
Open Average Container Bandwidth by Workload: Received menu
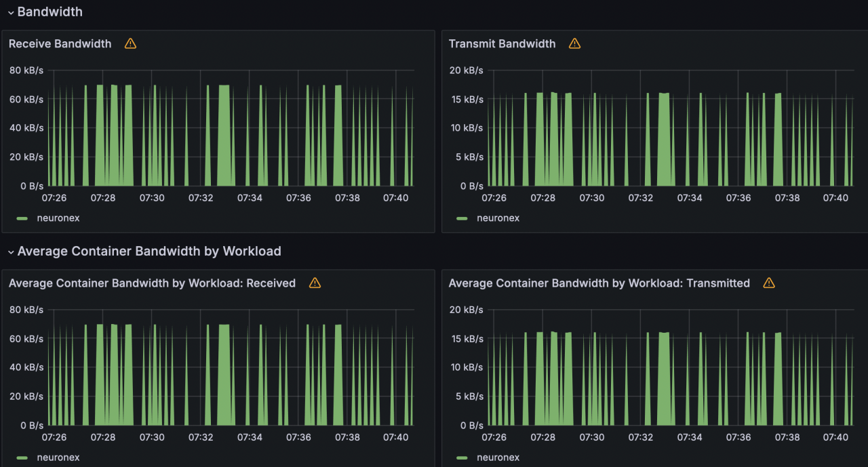point(152,283)
